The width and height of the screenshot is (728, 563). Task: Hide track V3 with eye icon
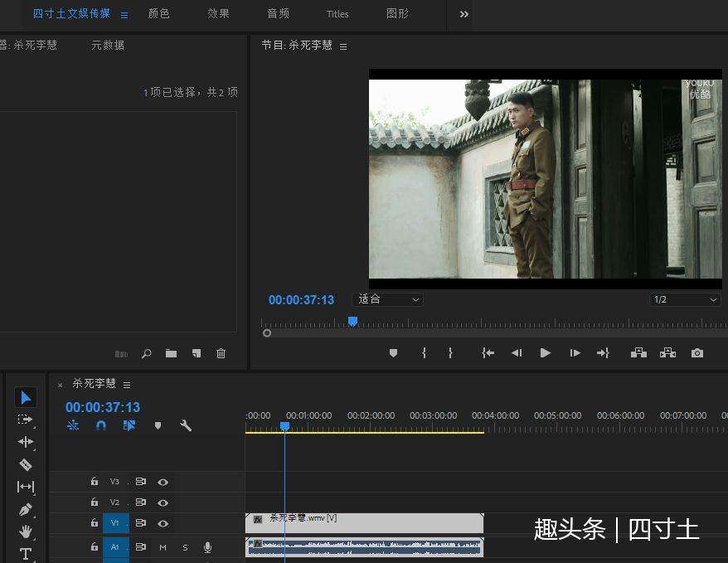click(x=163, y=483)
